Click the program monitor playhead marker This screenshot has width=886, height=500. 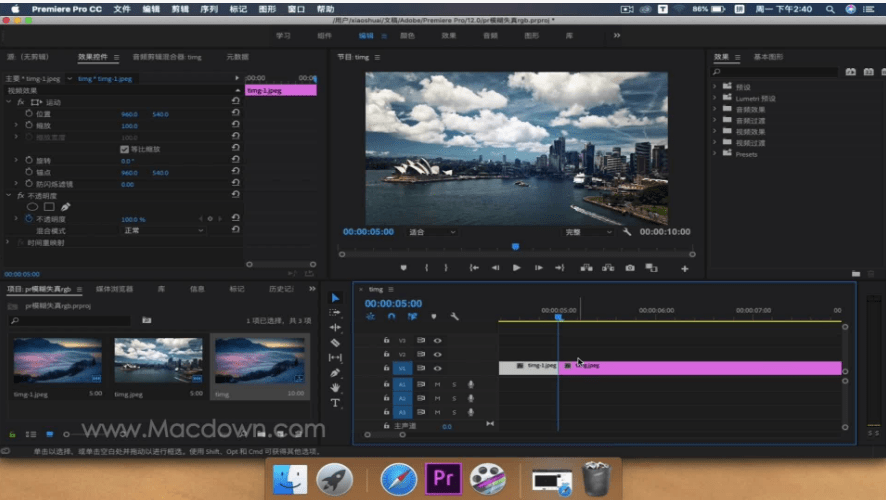[x=515, y=246]
